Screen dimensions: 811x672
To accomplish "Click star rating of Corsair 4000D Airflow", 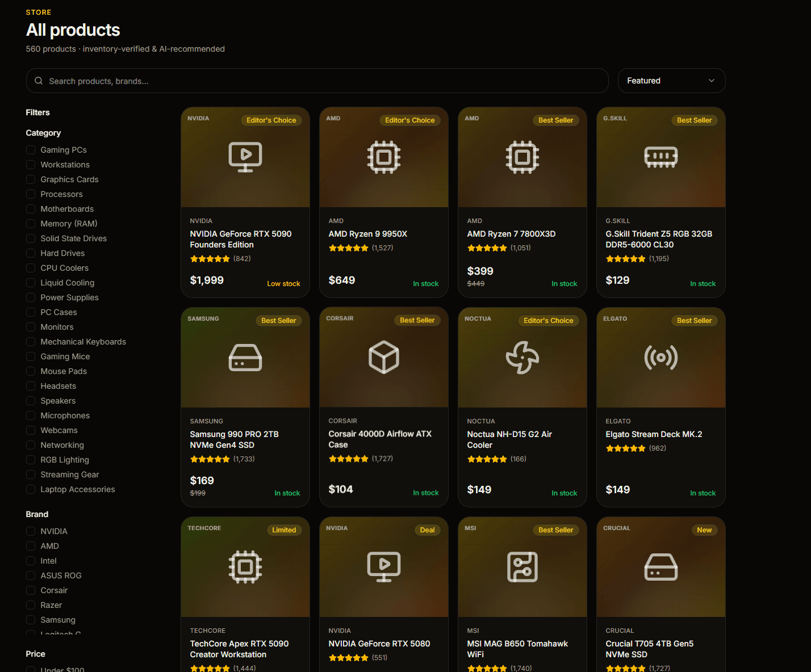I will pos(349,459).
